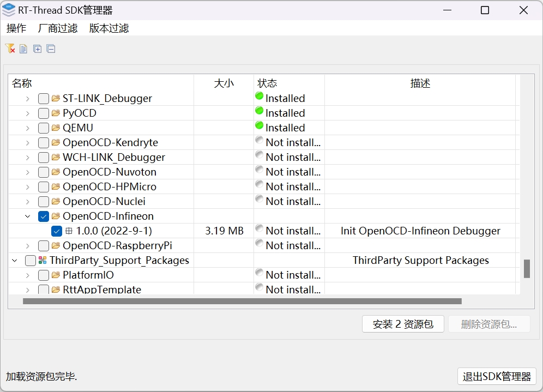543x392 pixels.
Task: Click the OpenOCD-Infineon folder icon
Action: pyautogui.click(x=56, y=216)
